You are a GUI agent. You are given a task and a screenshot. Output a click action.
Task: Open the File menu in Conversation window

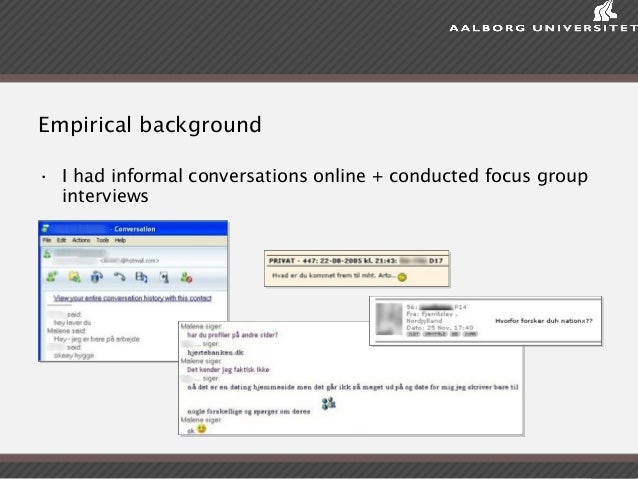pos(47,240)
